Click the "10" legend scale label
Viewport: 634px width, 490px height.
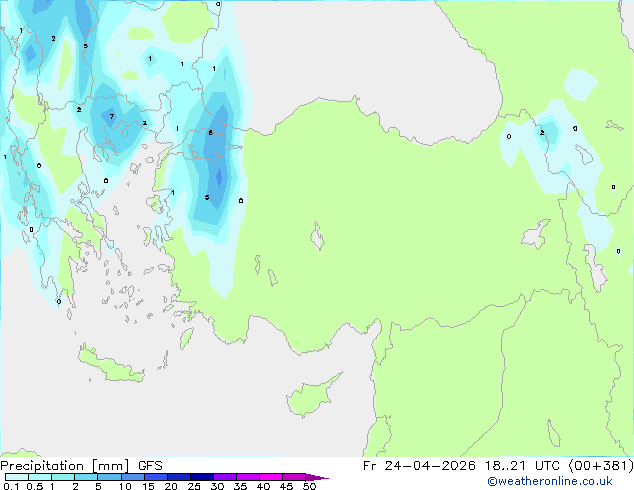point(125,486)
